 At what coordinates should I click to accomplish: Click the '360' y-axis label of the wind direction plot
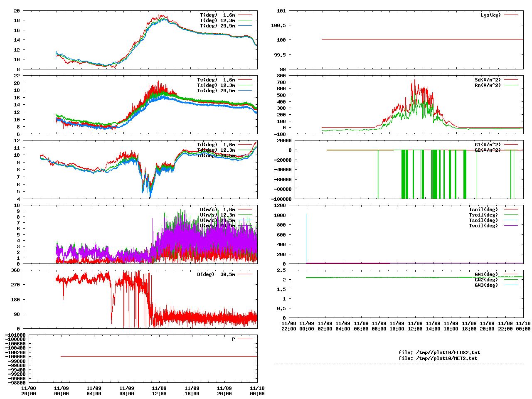click(x=15, y=270)
